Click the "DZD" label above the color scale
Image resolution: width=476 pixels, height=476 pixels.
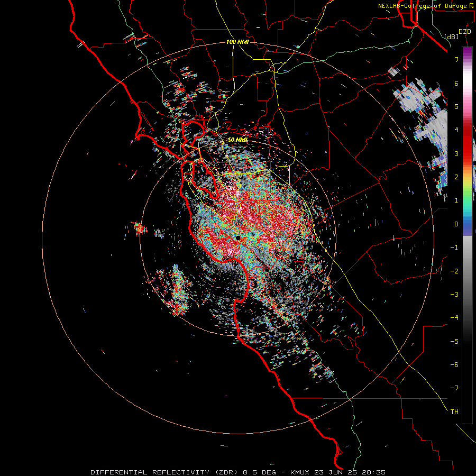click(x=465, y=32)
